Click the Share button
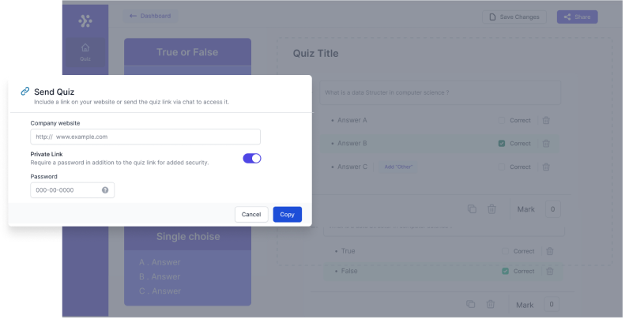Image resolution: width=644 pixels, height=319 pixels. click(x=577, y=17)
